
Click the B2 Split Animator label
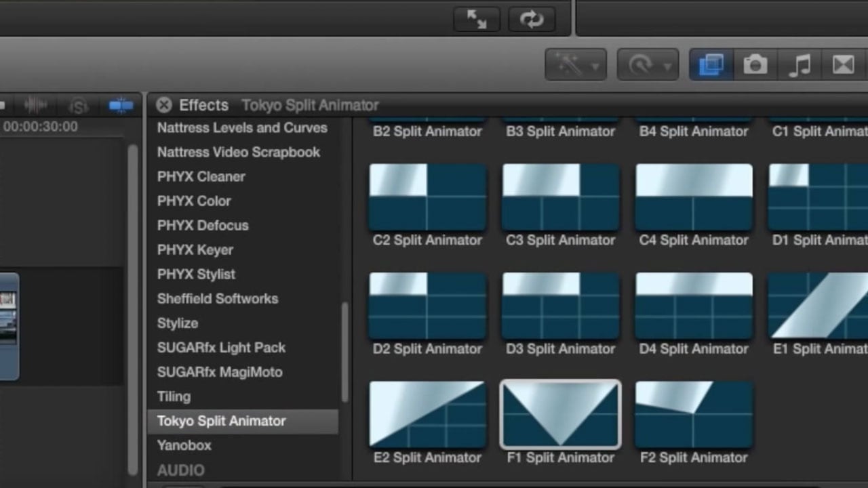427,131
